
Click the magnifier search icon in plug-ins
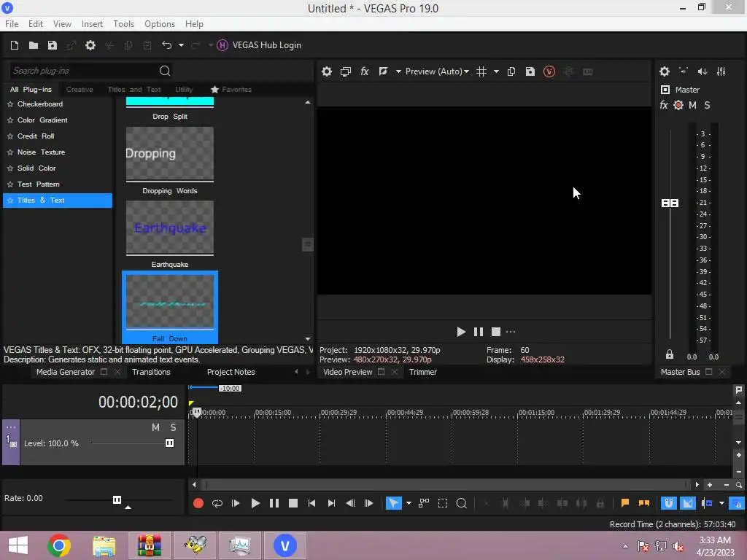165,71
